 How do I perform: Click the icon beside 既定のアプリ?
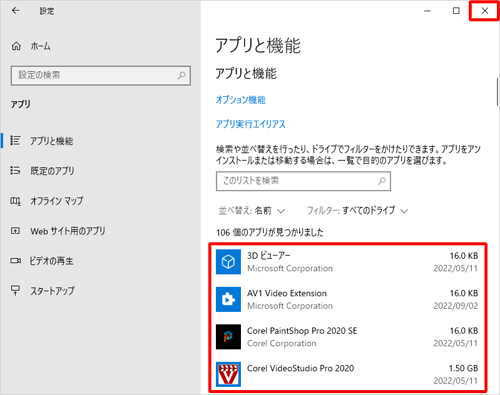(15, 171)
